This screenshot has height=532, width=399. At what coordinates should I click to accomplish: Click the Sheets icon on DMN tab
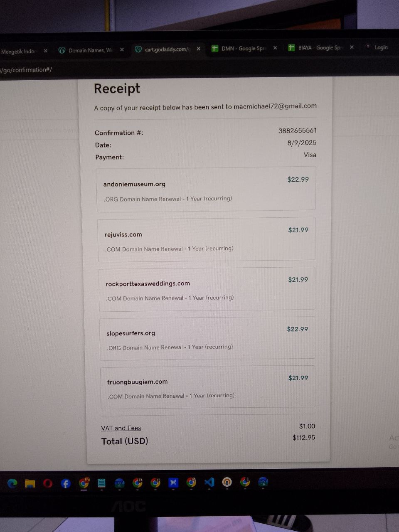(x=215, y=49)
